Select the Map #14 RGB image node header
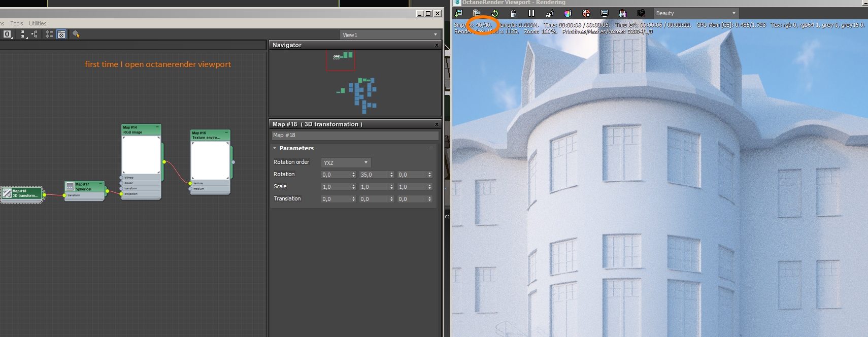The image size is (868, 337). click(x=141, y=130)
